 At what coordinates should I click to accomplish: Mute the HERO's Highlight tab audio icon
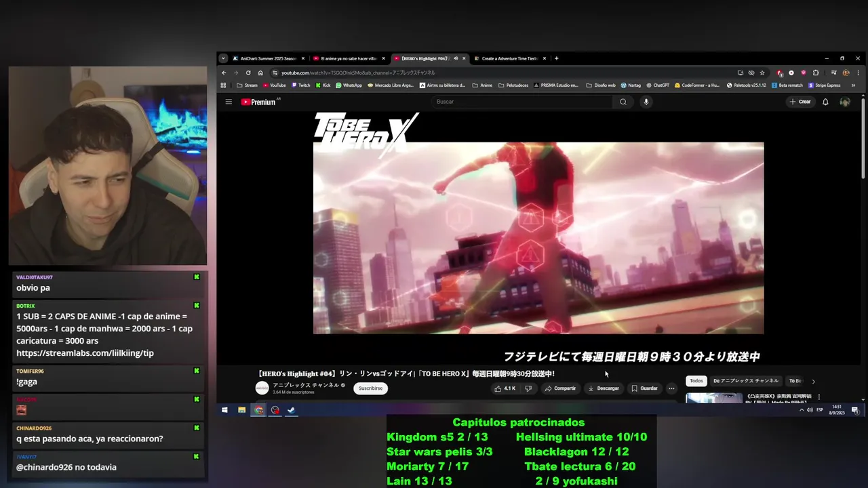(x=456, y=58)
